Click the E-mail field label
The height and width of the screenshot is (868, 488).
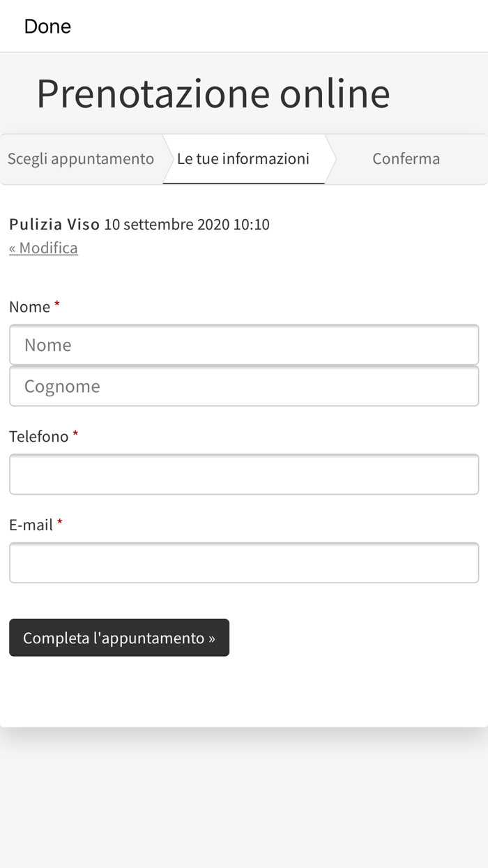pyautogui.click(x=31, y=525)
